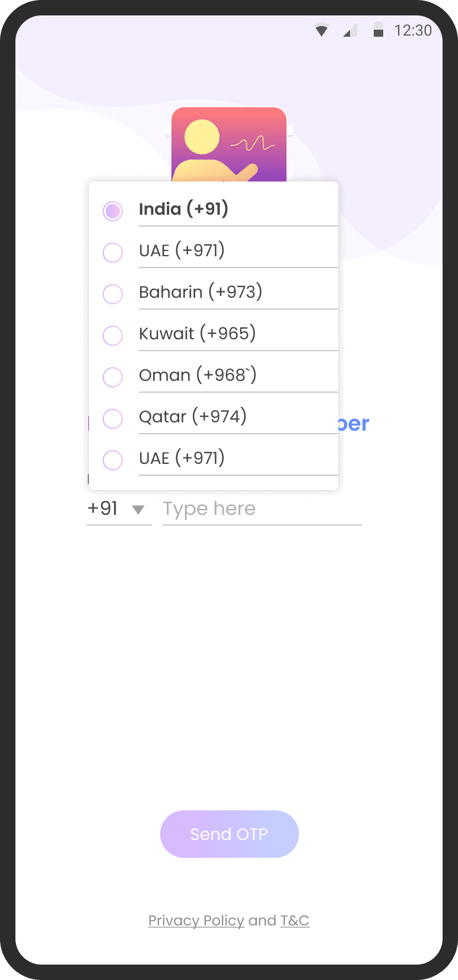Image resolution: width=458 pixels, height=980 pixels.
Task: Select the Oman (+968) radio button
Action: pos(113,377)
